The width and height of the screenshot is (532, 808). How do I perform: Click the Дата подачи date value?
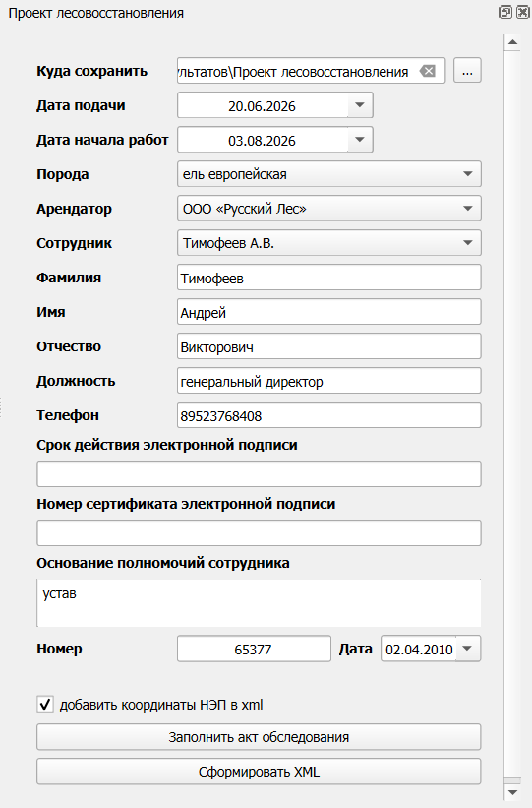pos(263,106)
